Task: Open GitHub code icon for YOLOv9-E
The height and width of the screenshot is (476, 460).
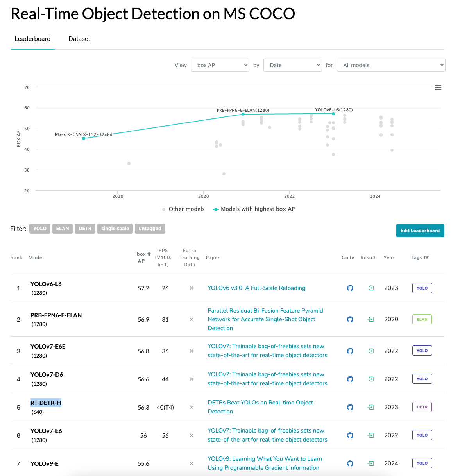Action: tap(350, 463)
